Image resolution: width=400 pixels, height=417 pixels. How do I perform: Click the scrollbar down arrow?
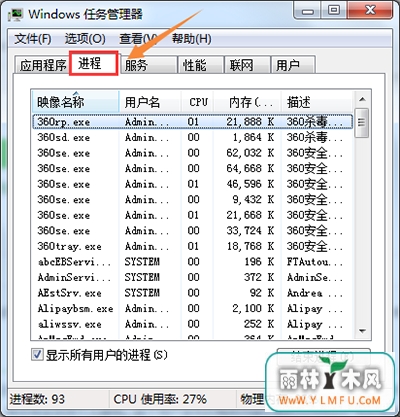point(362,331)
